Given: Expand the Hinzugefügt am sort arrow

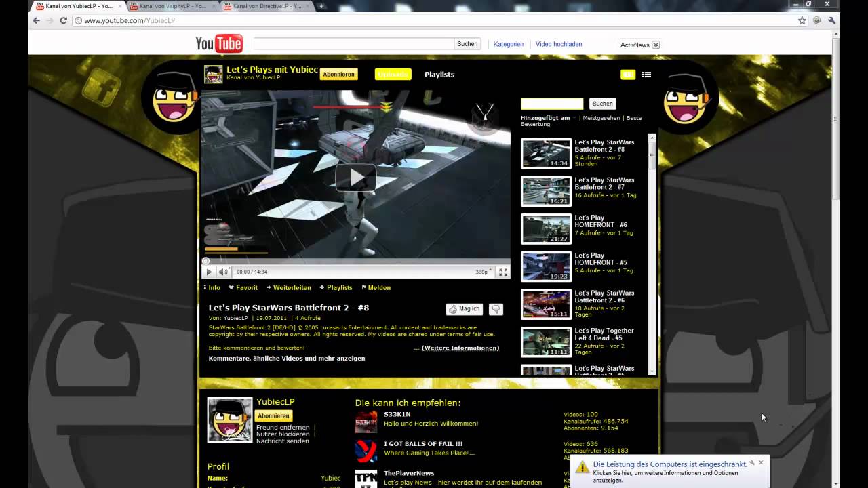Looking at the screenshot, I should click(x=574, y=118).
